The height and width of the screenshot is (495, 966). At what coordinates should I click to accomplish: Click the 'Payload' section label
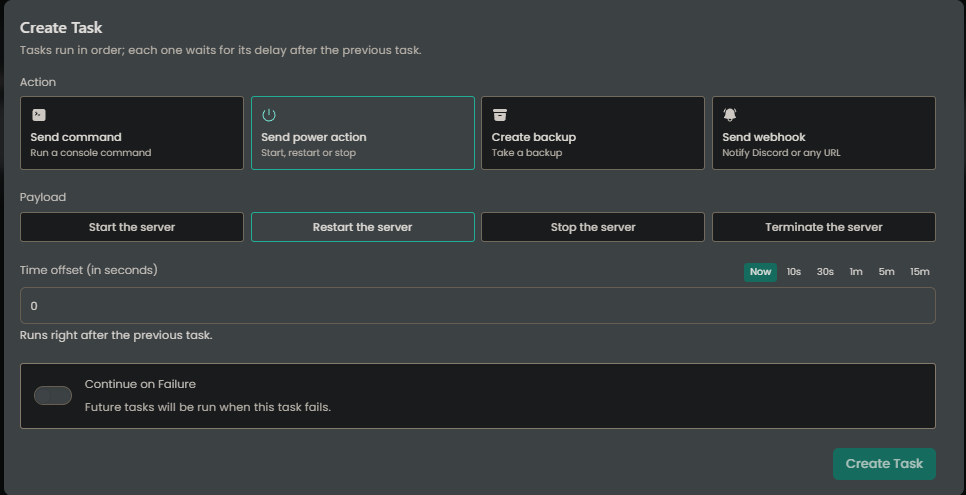point(43,197)
